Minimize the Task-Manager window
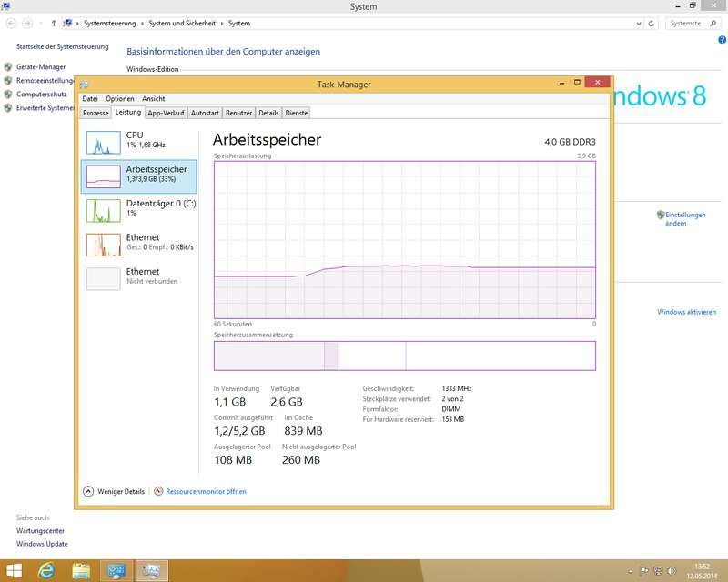728x582 pixels. pyautogui.click(x=561, y=83)
